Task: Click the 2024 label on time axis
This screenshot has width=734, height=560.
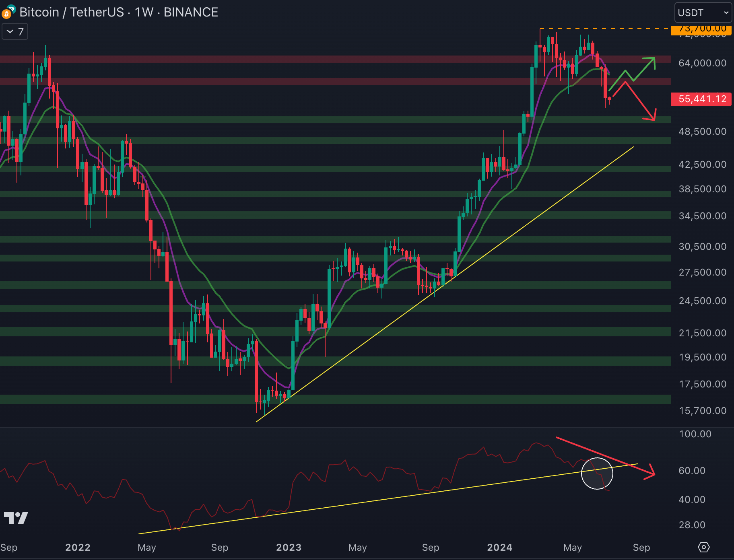Action: [499, 547]
